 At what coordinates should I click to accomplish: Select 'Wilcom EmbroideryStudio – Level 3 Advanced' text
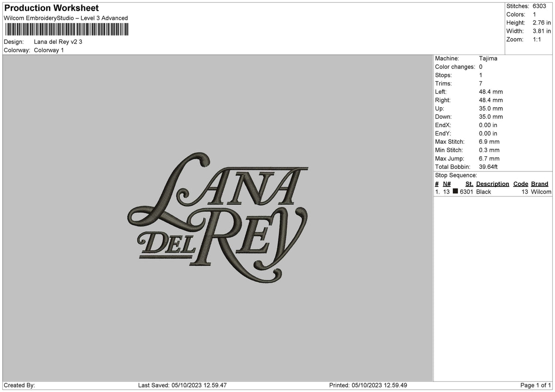66,18
